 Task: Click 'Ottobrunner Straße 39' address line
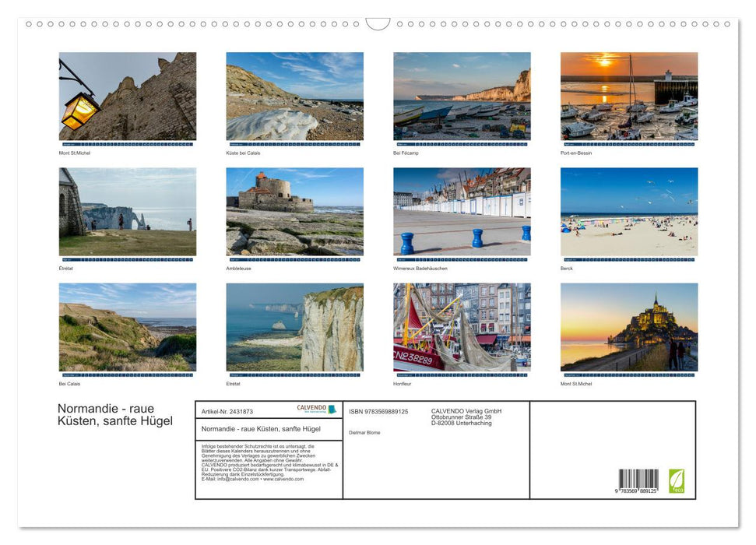click(x=462, y=417)
